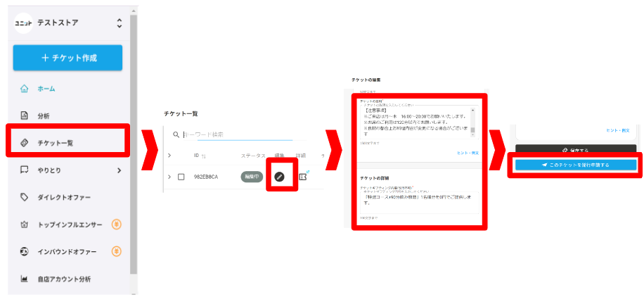
Task: Click the 分析 chart icon
Action: pyautogui.click(x=24, y=115)
